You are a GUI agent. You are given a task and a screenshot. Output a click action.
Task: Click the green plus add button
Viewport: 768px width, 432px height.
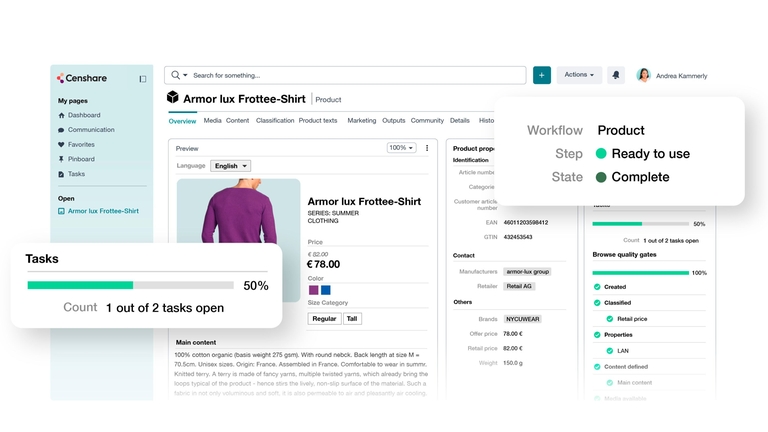542,75
